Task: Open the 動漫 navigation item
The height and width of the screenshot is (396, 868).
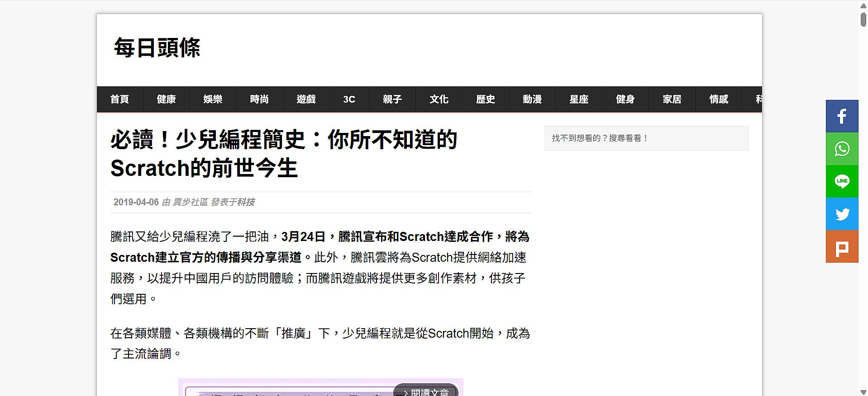Action: (532, 99)
